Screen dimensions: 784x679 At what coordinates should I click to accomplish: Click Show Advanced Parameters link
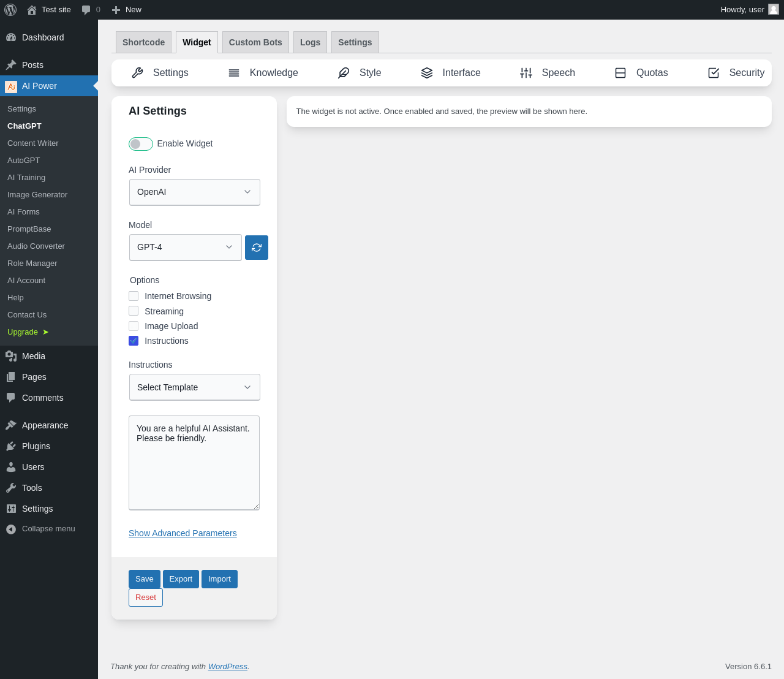183,533
